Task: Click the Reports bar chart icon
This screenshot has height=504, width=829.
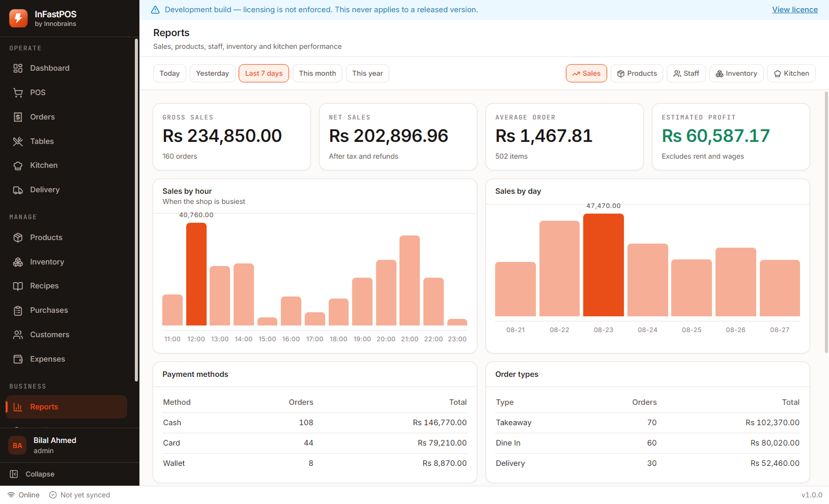Action: [x=18, y=407]
